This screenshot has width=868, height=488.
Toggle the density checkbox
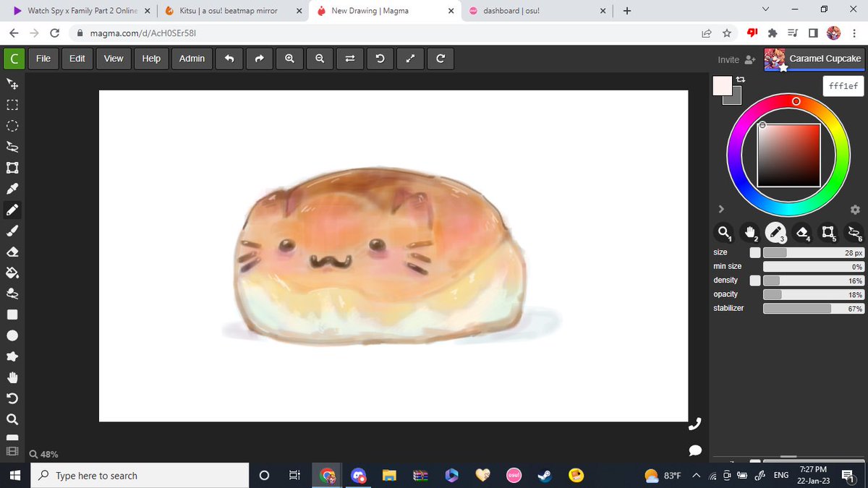click(754, 280)
